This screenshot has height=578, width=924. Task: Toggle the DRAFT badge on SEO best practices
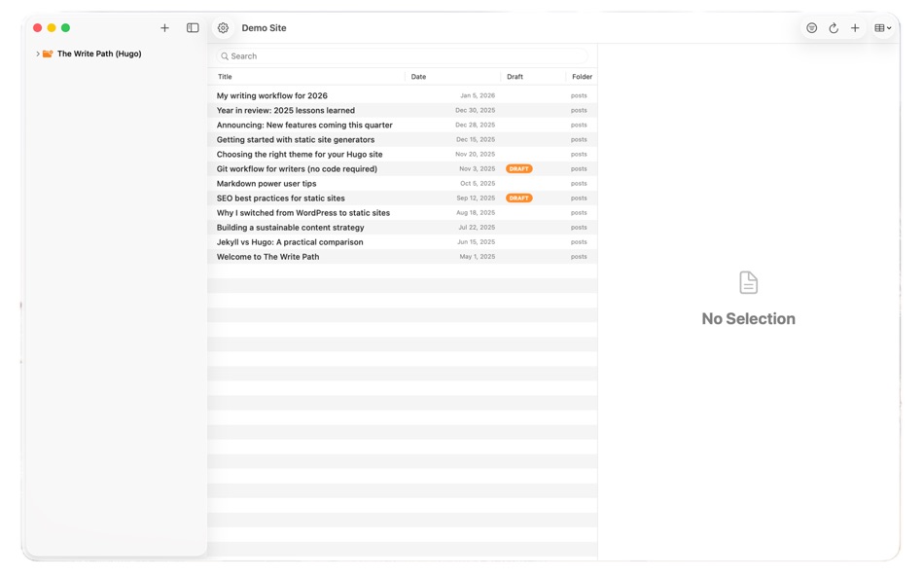pos(518,198)
